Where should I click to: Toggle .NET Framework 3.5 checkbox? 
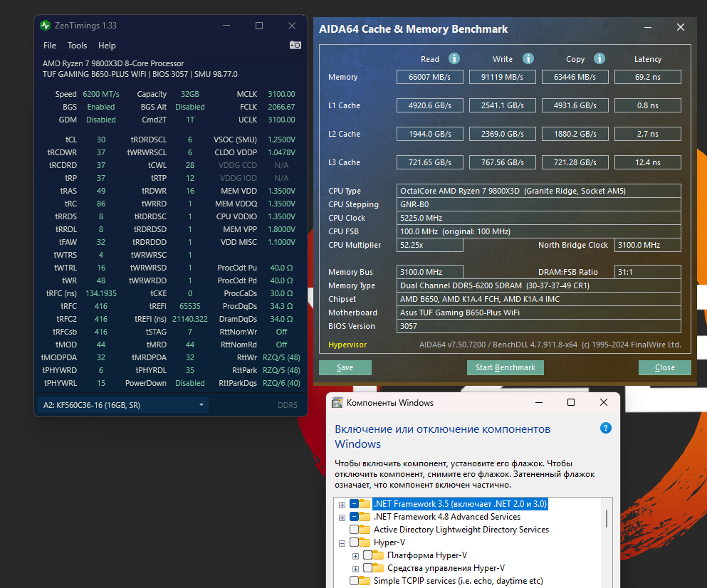click(x=354, y=504)
